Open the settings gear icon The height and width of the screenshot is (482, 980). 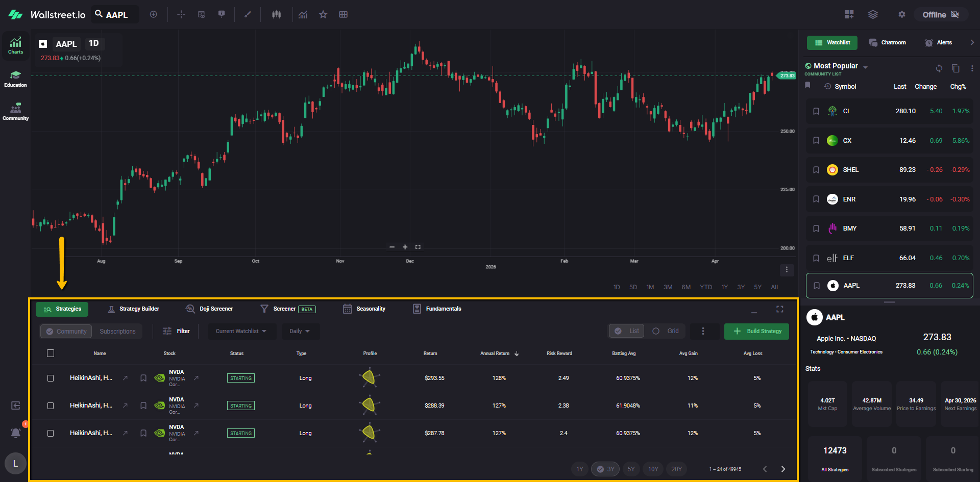pyautogui.click(x=902, y=15)
